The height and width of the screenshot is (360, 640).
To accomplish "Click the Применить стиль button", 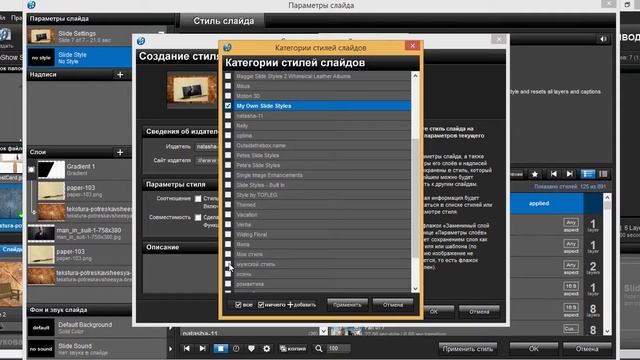I will (468, 349).
